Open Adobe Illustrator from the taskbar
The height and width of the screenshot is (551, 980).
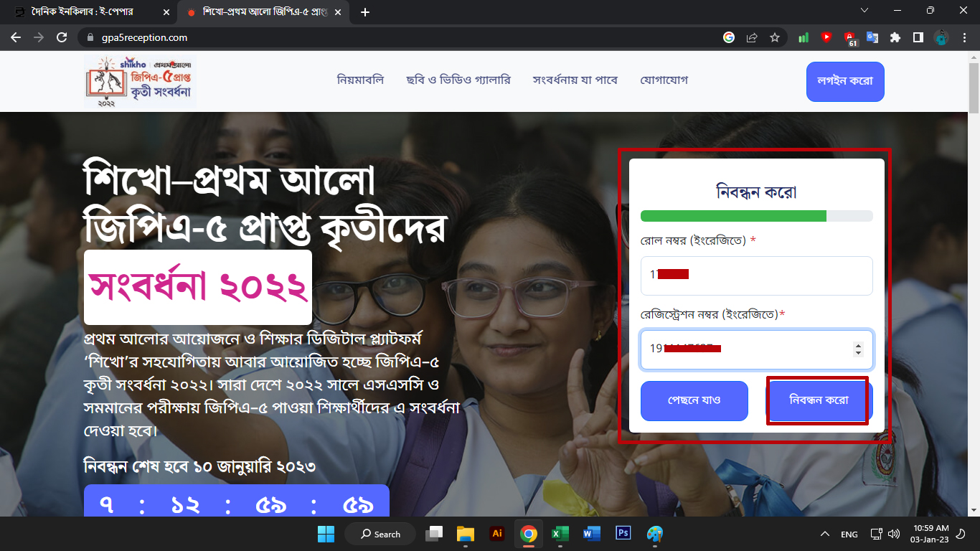(x=496, y=533)
